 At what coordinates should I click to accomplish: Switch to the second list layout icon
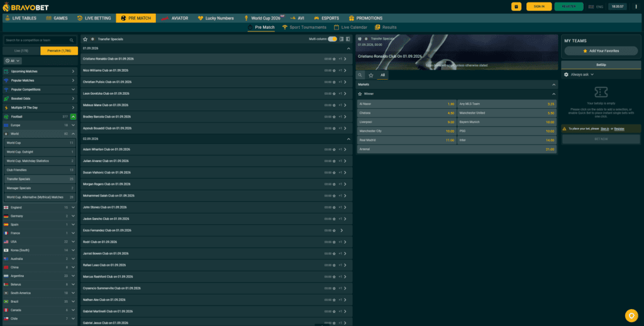coord(348,39)
